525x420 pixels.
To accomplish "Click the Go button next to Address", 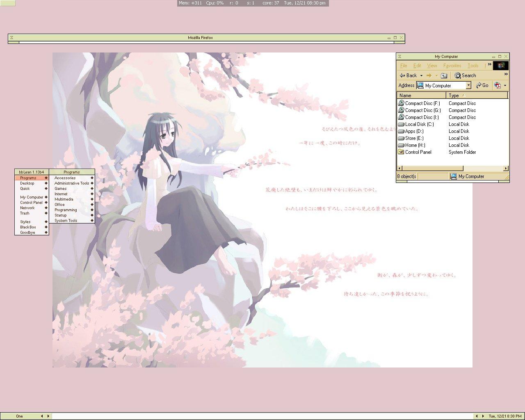I will pyautogui.click(x=482, y=85).
